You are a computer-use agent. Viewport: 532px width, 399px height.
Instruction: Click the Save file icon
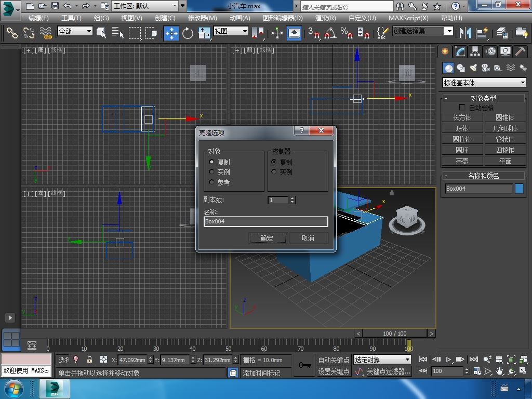click(x=55, y=6)
